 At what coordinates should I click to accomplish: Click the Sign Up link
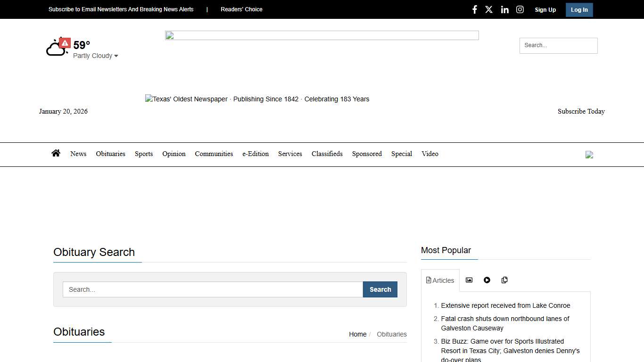tap(545, 10)
